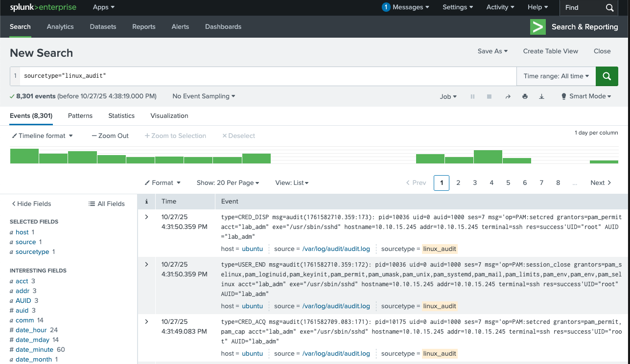This screenshot has width=630, height=364.
Task: Click the share job arrow icon
Action: 508,97
